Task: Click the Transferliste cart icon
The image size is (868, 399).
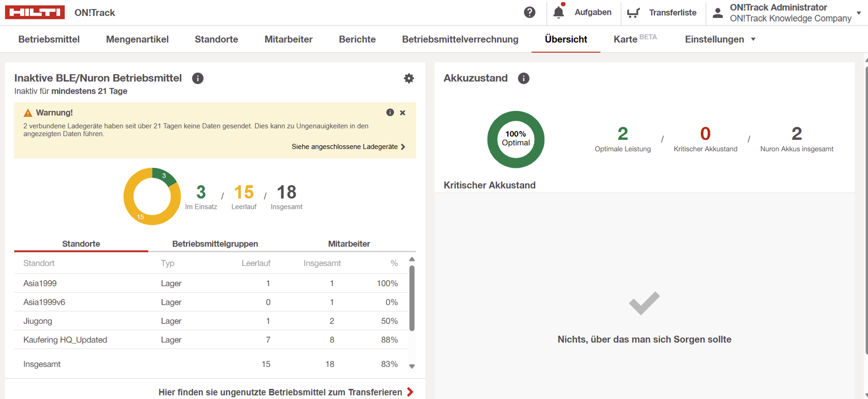Action: click(x=633, y=13)
